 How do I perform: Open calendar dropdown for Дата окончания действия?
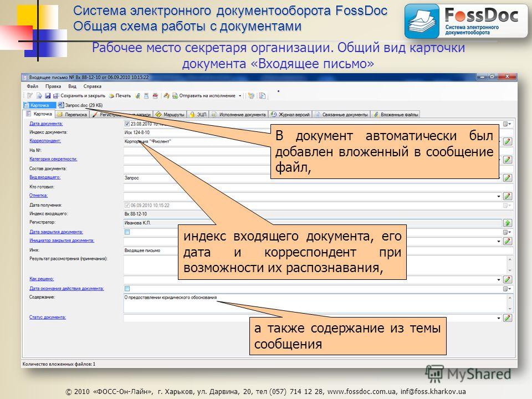(x=507, y=289)
